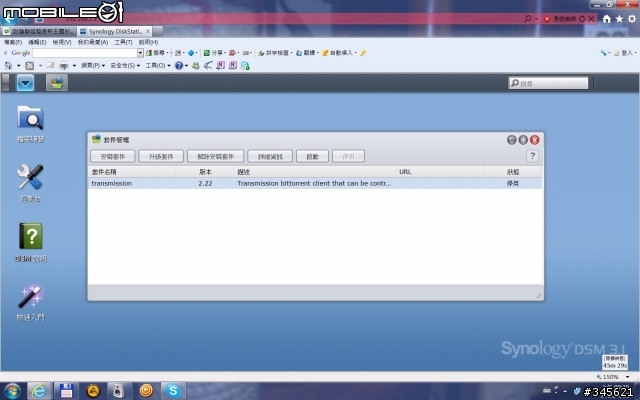Click the IE Home toolbar icon

[x=8, y=65]
